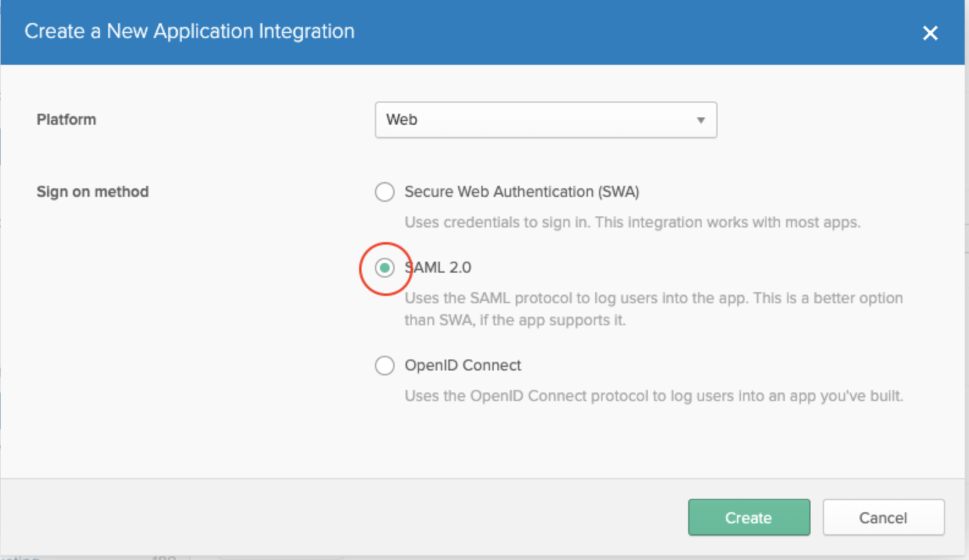Viewport: 969px width, 560px height.
Task: Click the SAML 2.0 option label
Action: point(439,268)
